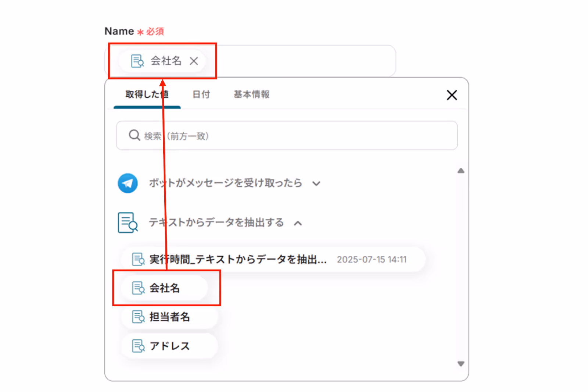Viewport: 588px width, 392px height.
Task: Click the Telegram bot trigger icon
Action: tap(128, 183)
